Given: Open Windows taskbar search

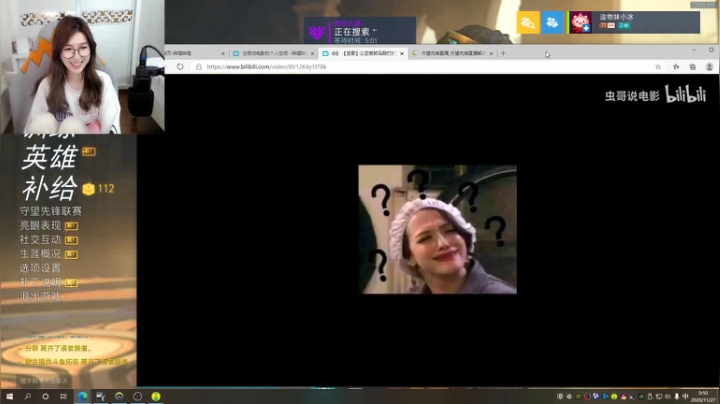Looking at the screenshot, I should pyautogui.click(x=28, y=396).
